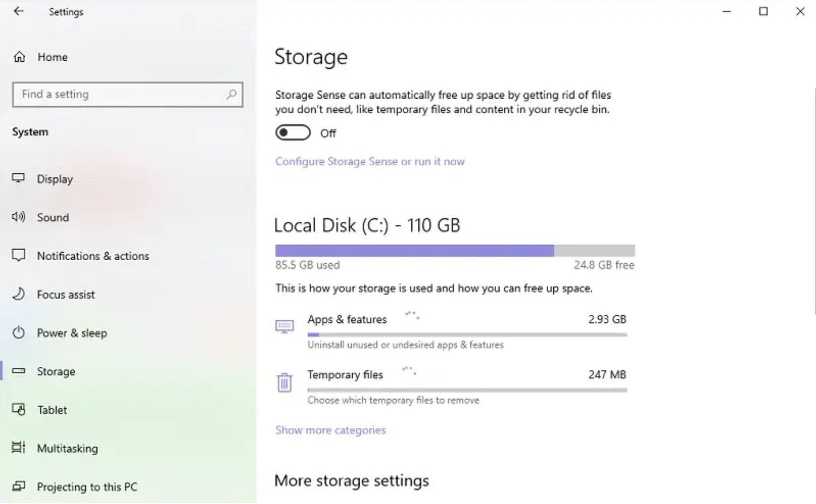Click the Sound speaker icon
This screenshot has width=816, height=504.
[19, 217]
